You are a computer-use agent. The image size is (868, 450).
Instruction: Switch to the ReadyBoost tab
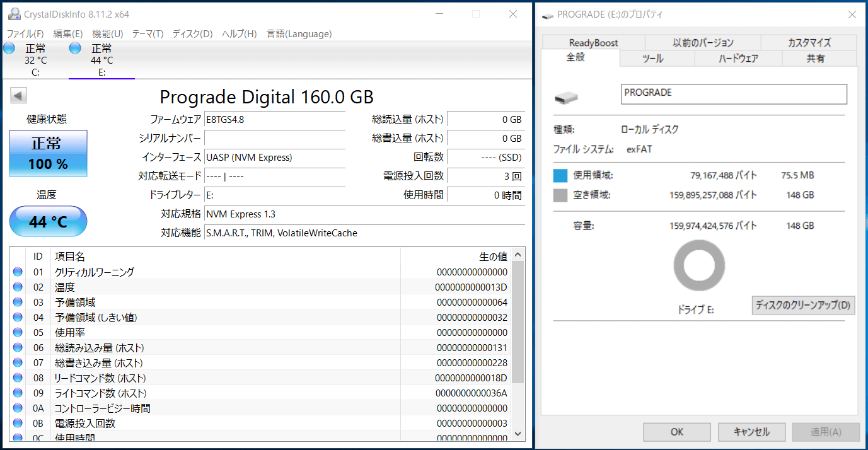coord(593,43)
